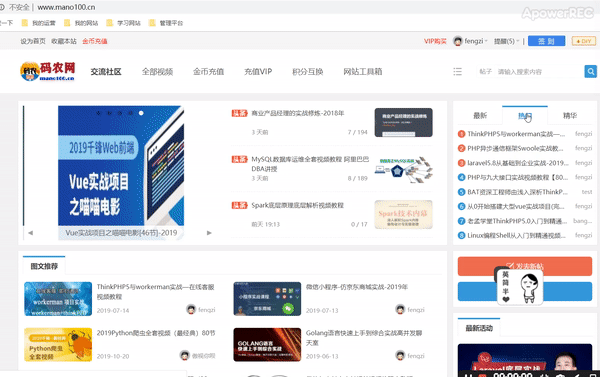Click the red 金币充值 top bar link

pyautogui.click(x=95, y=41)
